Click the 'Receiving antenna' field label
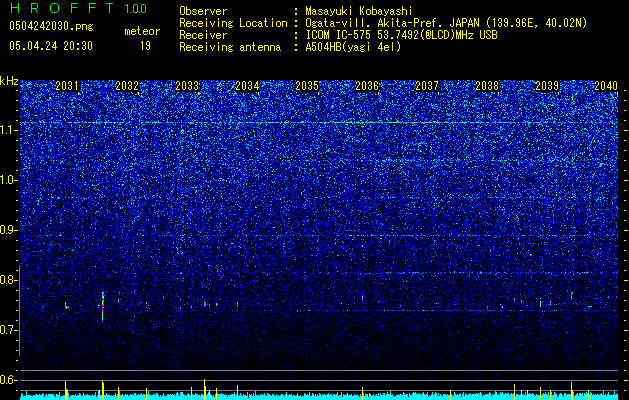 [x=230, y=47]
